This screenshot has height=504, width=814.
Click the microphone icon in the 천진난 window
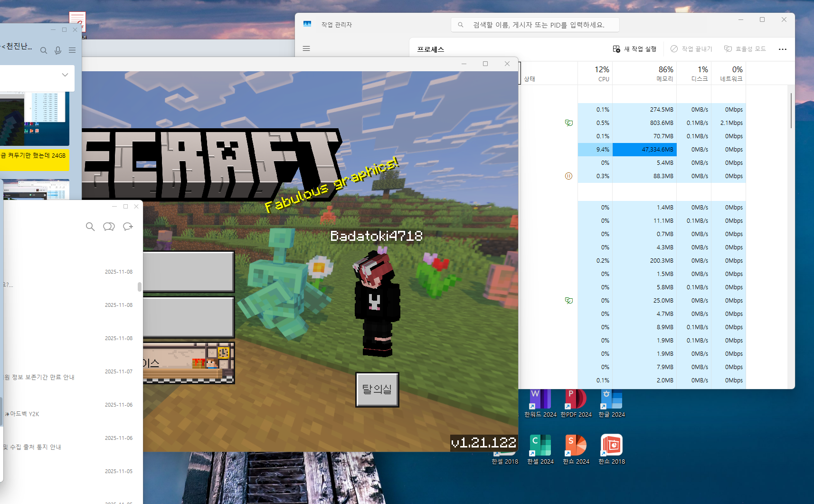point(58,50)
